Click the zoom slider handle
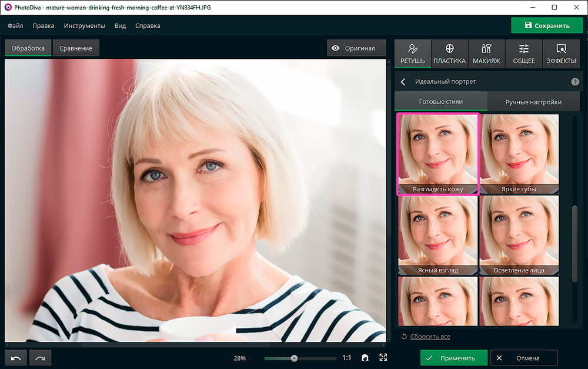Viewport: 588px width, 369px height. [x=294, y=358]
